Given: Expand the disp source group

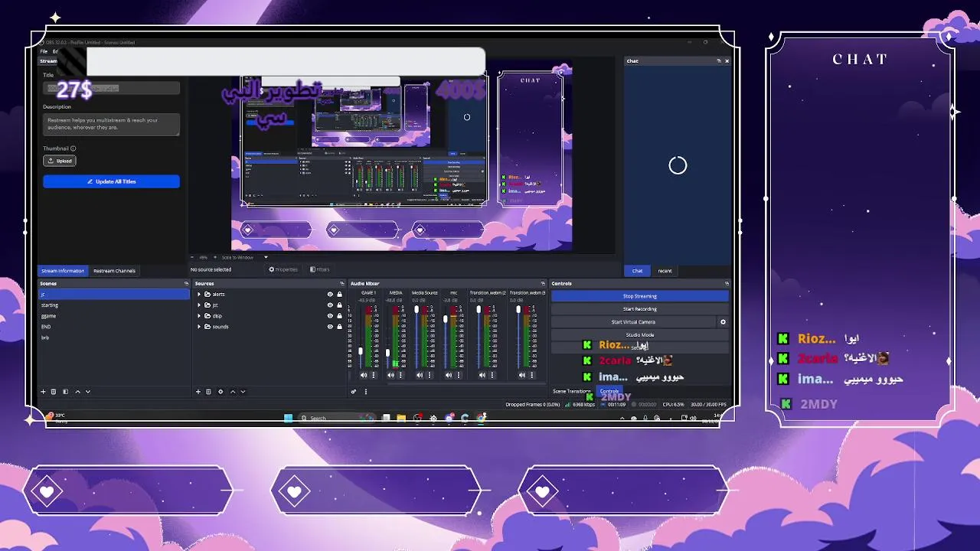Looking at the screenshot, I should (x=199, y=316).
